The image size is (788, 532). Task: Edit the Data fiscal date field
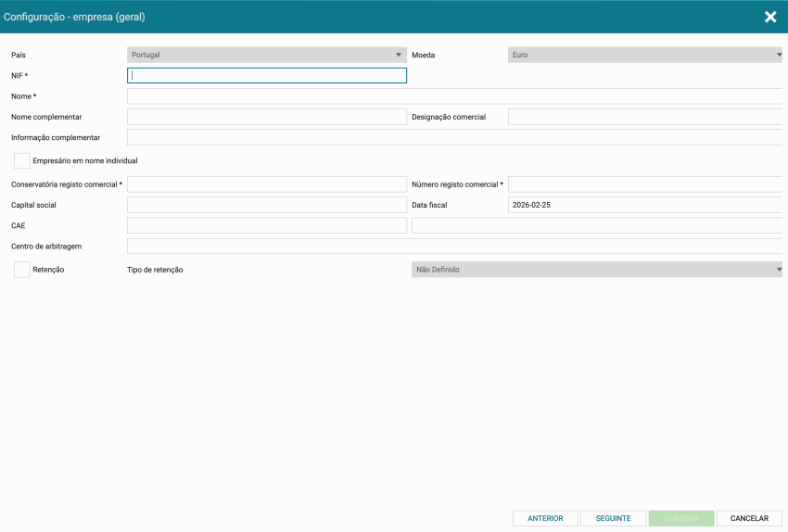(x=646, y=205)
